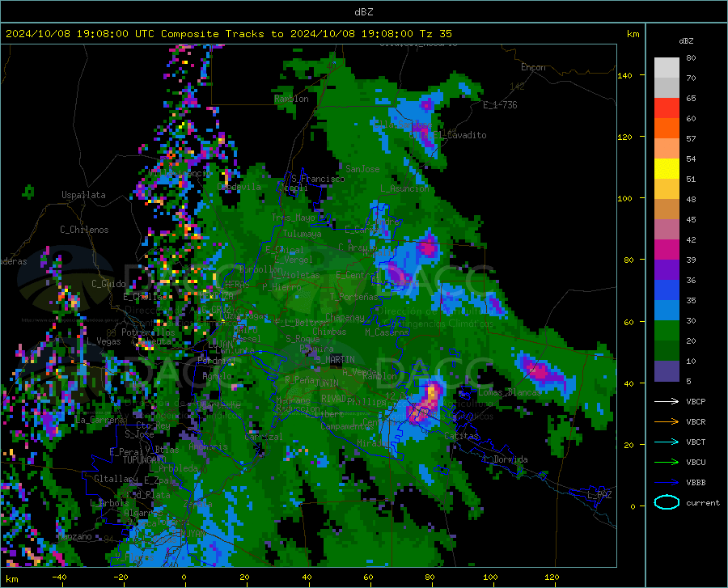This screenshot has height=588, width=728.
Task: Click the white VBCP arrow legend icon
Action: click(x=667, y=401)
